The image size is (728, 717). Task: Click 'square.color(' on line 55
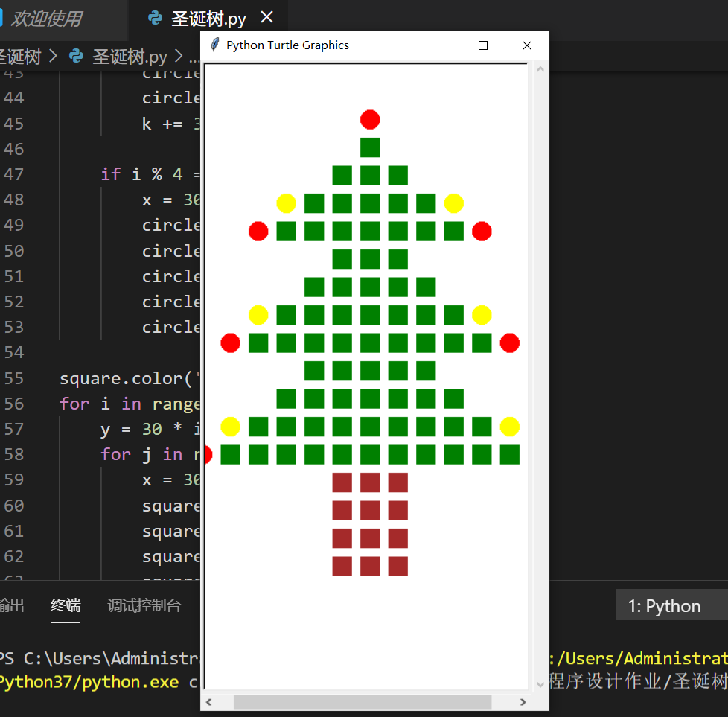coord(125,378)
